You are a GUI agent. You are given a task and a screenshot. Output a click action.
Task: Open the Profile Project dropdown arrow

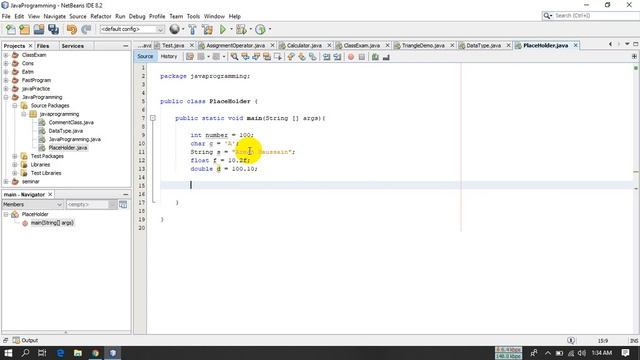[x=270, y=29]
